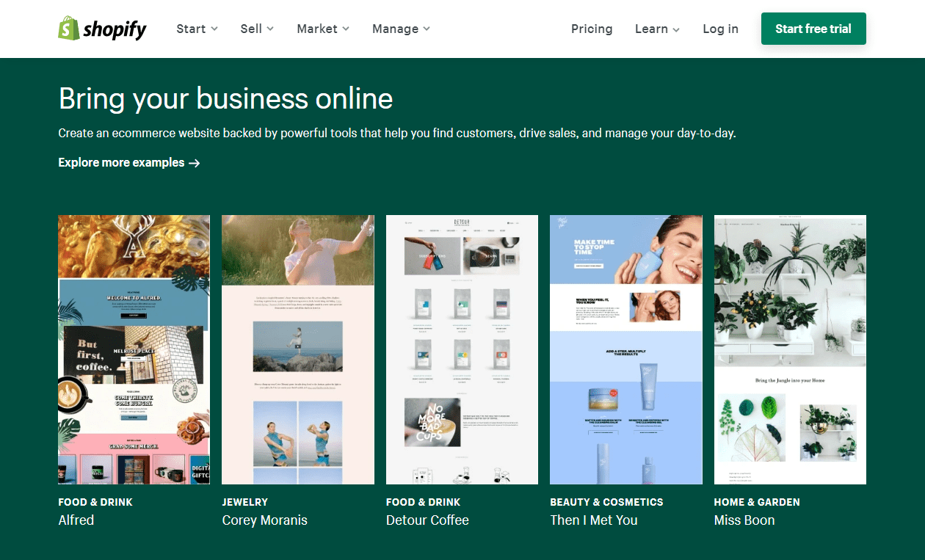Click the BEAUTY & COSMETICS category label

(606, 502)
